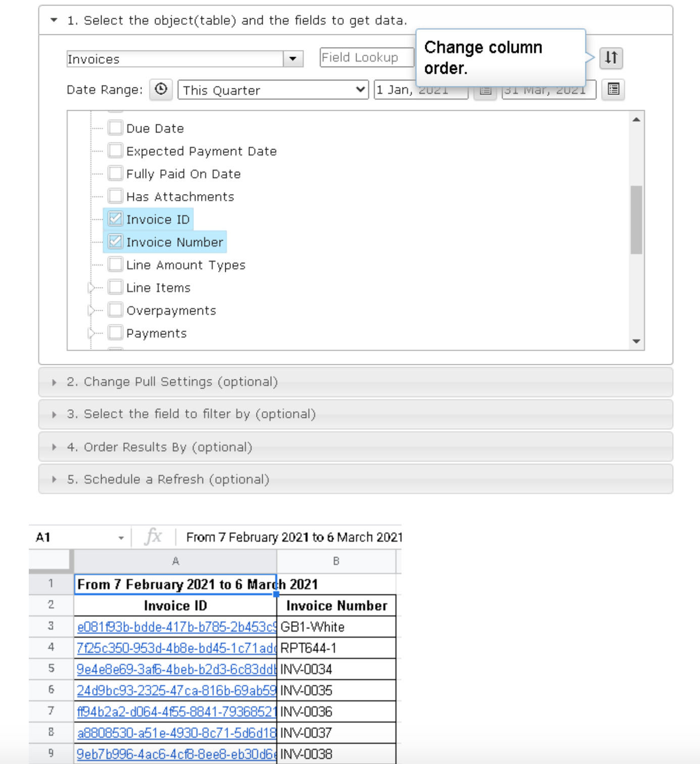This screenshot has height=764, width=700.
Task: Check the Due Date field
Action: [x=116, y=128]
